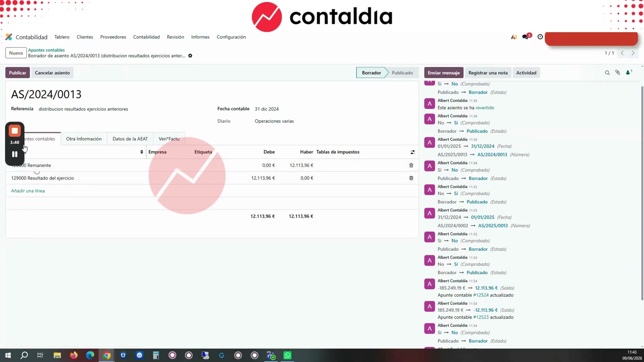
Task: Switch to the Datos de la AEAT tab
Action: pos(130,139)
